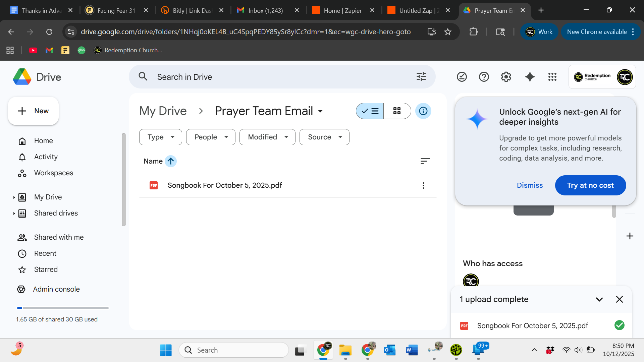Expand My Drive tree in sidebar
This screenshot has height=362, width=644.
pos(14,197)
